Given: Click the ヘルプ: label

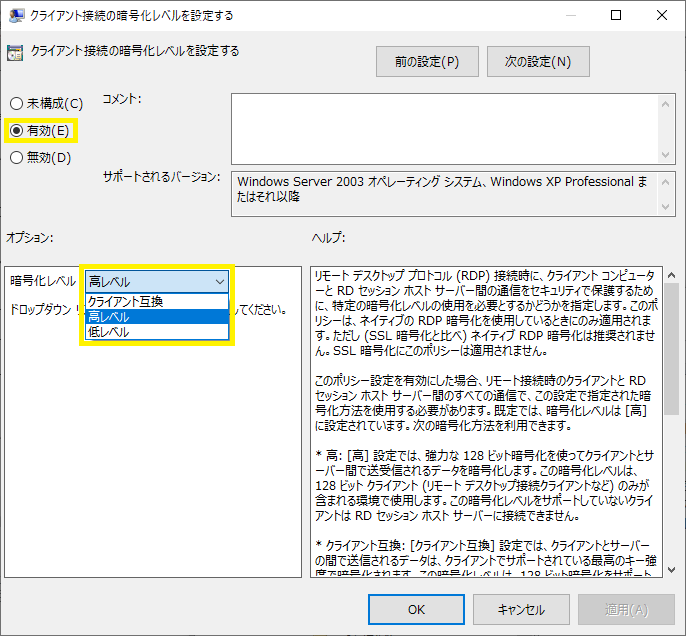Looking at the screenshot, I should click(x=329, y=238).
